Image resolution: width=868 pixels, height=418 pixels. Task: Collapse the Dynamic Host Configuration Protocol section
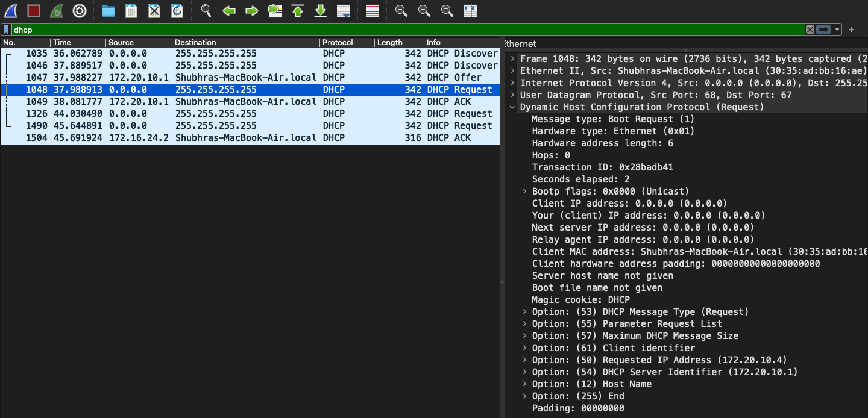(513, 107)
